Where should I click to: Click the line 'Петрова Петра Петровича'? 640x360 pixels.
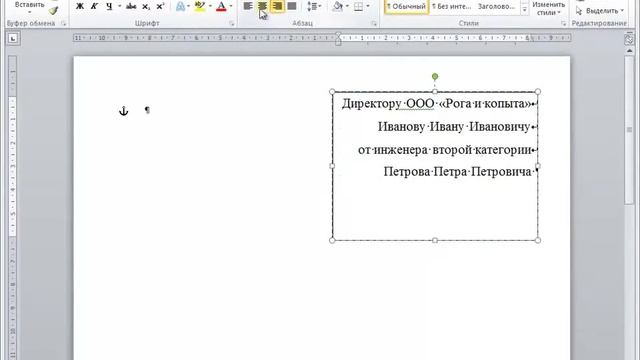457,171
